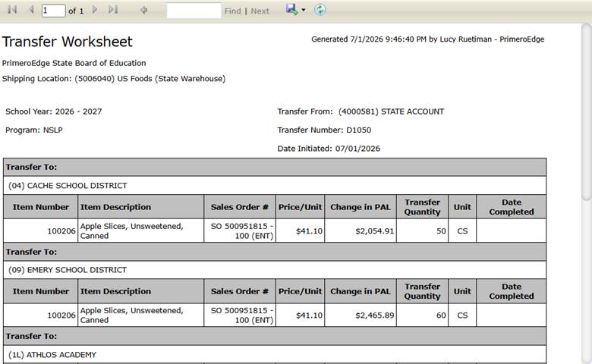
Task: Select the Transfer Worksheet title
Action: [68, 42]
